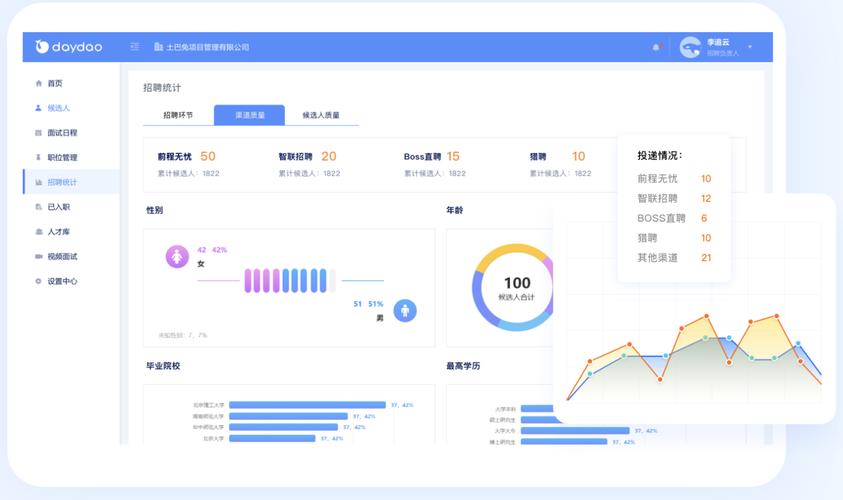
Task: Click the camera icon beside 视频面试
Action: (x=38, y=256)
